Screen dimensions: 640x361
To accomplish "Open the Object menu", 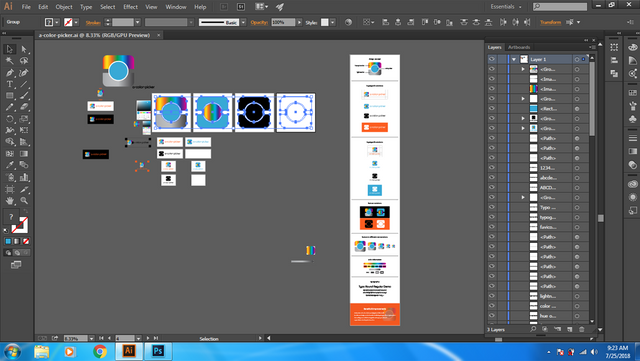I will pyautogui.click(x=64, y=7).
